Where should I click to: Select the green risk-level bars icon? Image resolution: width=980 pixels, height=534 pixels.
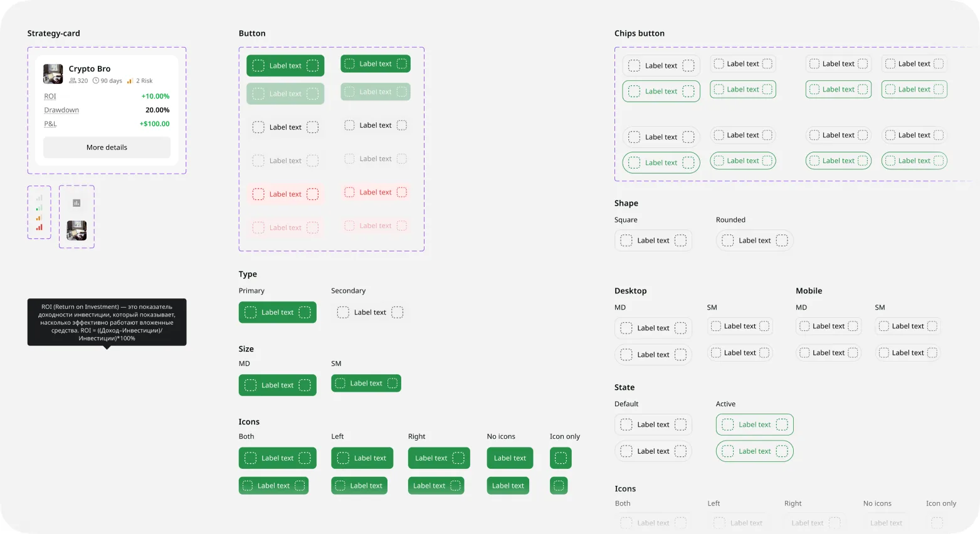coord(39,207)
